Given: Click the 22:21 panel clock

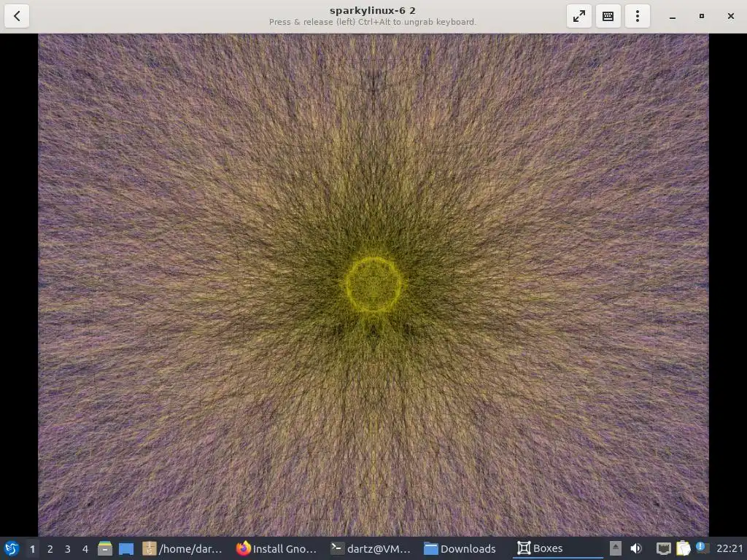Looking at the screenshot, I should pos(729,548).
